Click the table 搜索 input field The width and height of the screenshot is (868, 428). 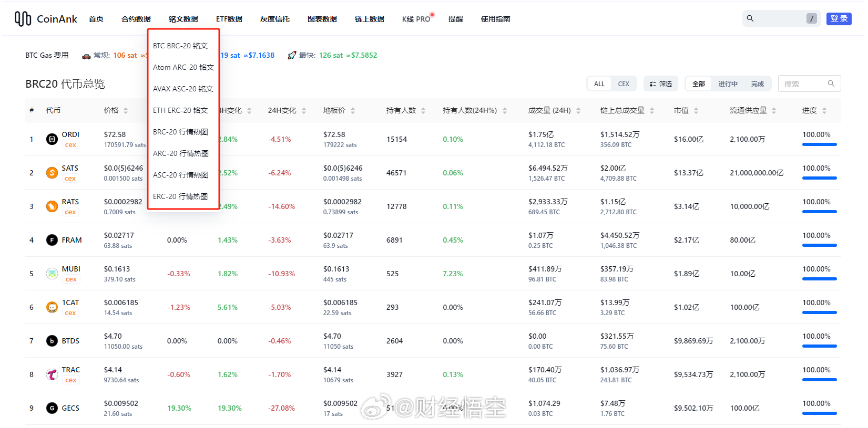point(810,83)
